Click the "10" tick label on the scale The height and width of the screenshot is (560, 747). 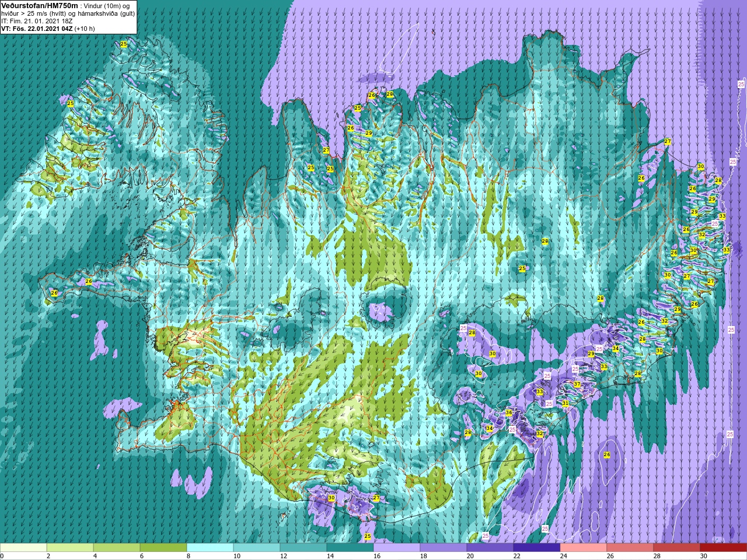[236, 556]
